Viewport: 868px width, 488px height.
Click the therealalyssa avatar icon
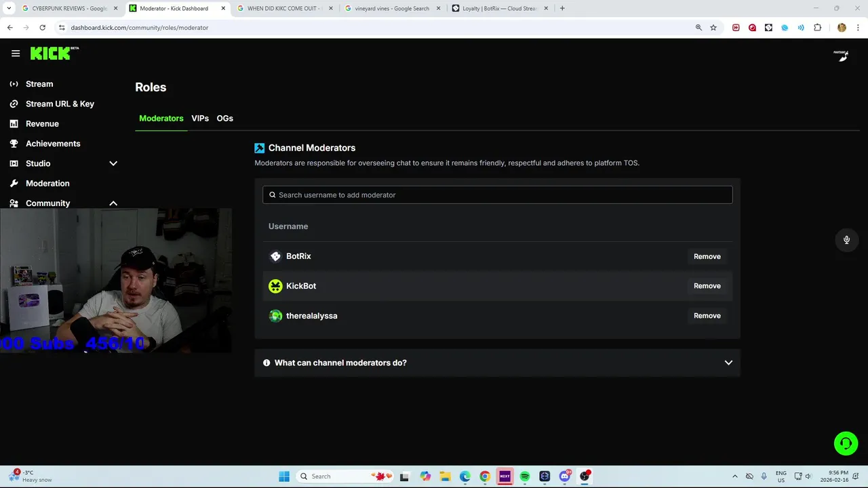[x=275, y=316]
